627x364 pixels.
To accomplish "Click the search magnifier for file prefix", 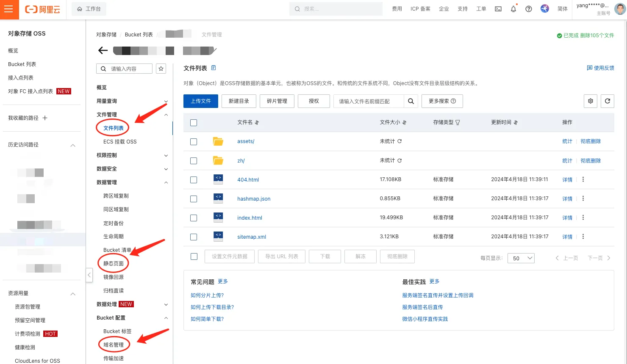I will (411, 101).
